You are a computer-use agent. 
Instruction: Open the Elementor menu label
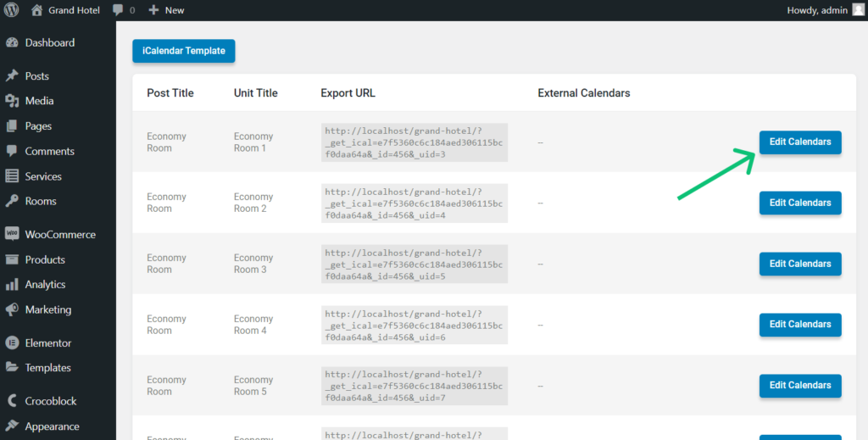pyautogui.click(x=48, y=343)
